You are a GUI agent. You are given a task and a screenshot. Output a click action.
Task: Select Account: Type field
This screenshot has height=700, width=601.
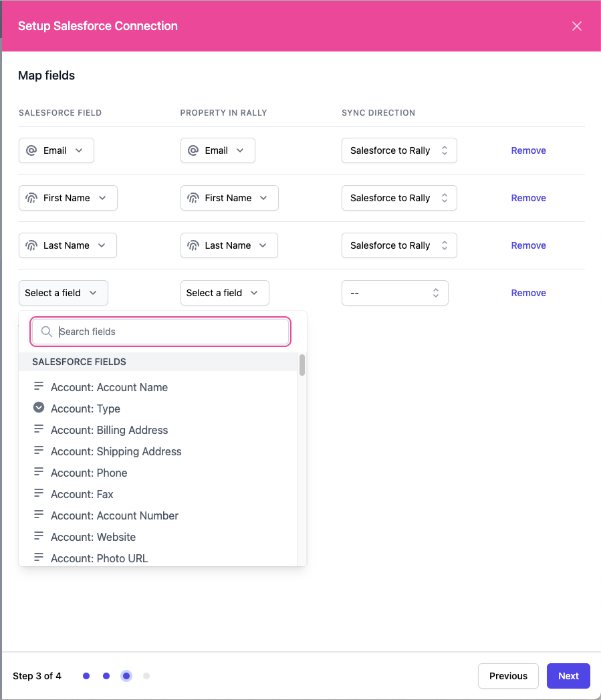[158, 409]
